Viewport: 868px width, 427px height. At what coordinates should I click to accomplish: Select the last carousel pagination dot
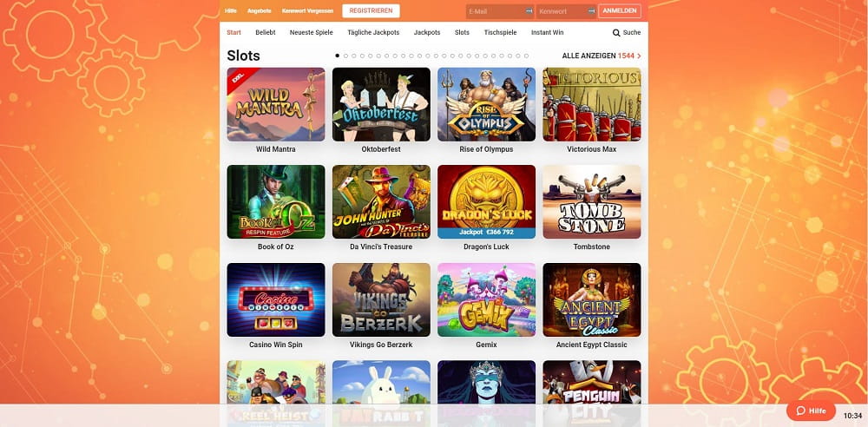(x=527, y=56)
